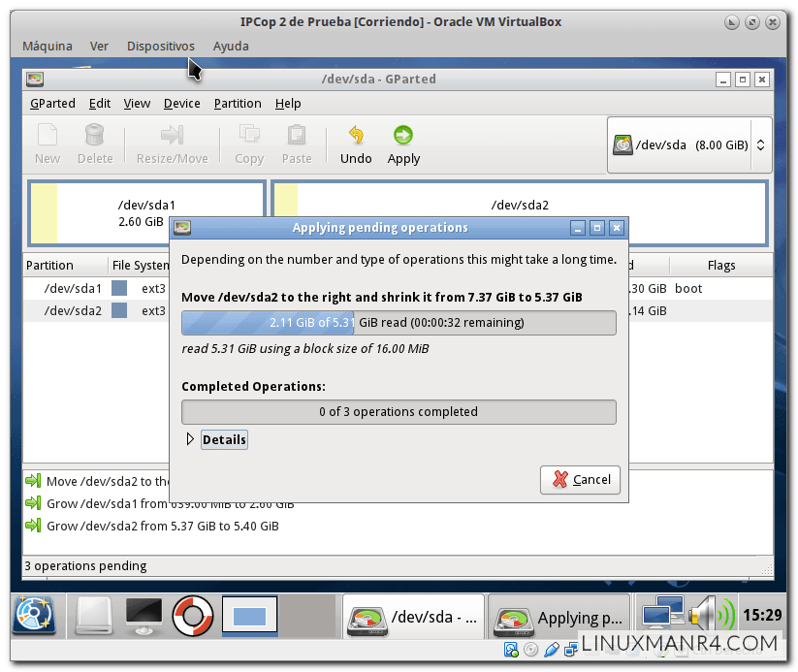Open the start menu globe icon

[34, 615]
